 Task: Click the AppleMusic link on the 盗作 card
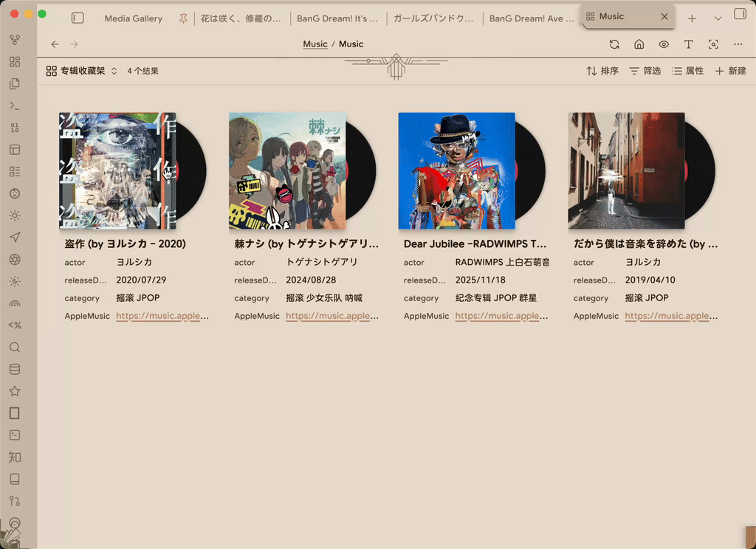click(x=162, y=316)
